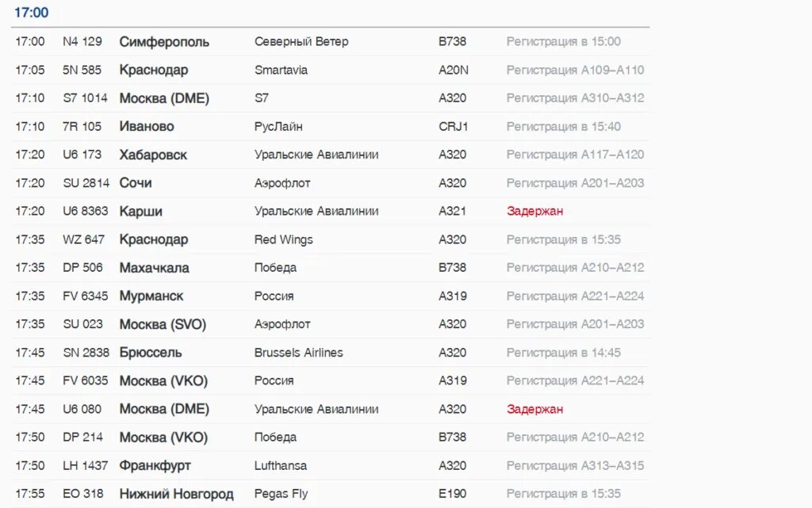Click Регистрация A313–A315 check-in info
812x508 pixels.
coord(576,465)
